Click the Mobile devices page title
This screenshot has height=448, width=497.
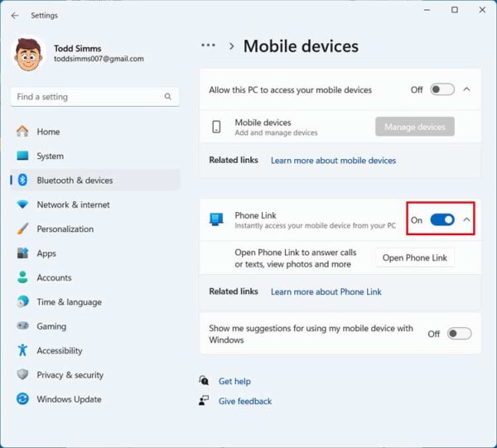click(x=301, y=46)
